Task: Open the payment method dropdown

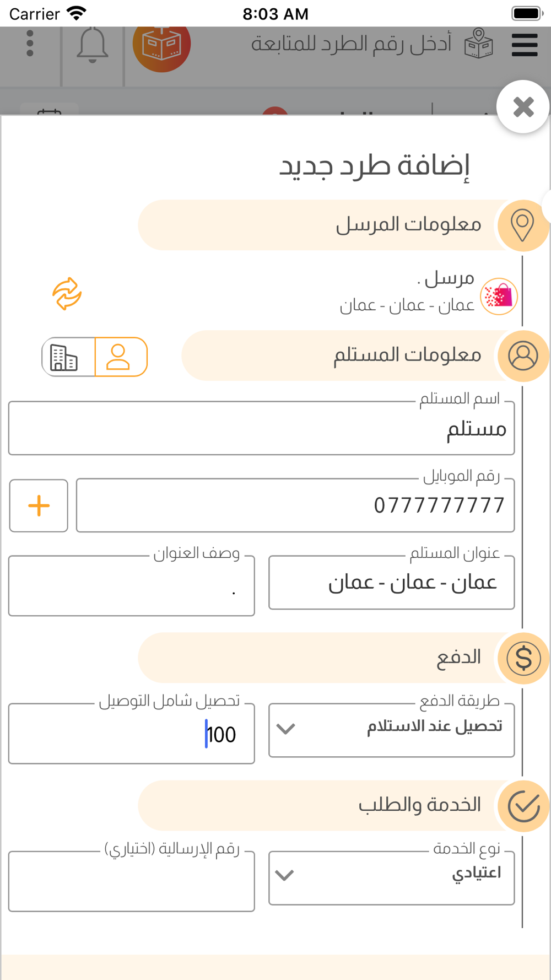Action: 391,729
